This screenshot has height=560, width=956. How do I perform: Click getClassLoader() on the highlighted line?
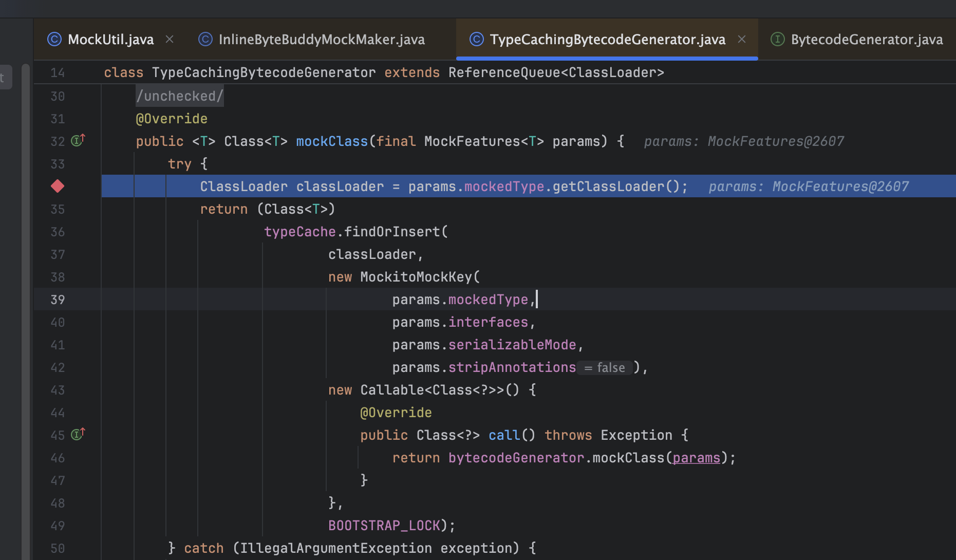point(616,186)
